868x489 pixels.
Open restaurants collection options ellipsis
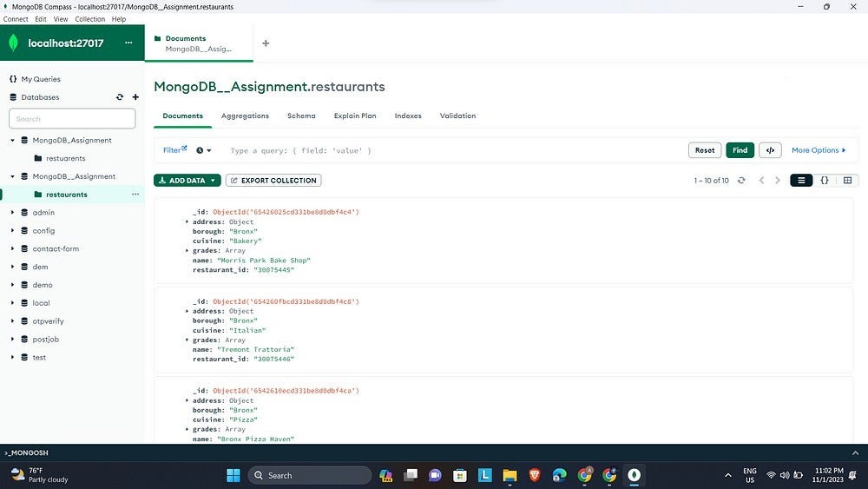pos(135,195)
